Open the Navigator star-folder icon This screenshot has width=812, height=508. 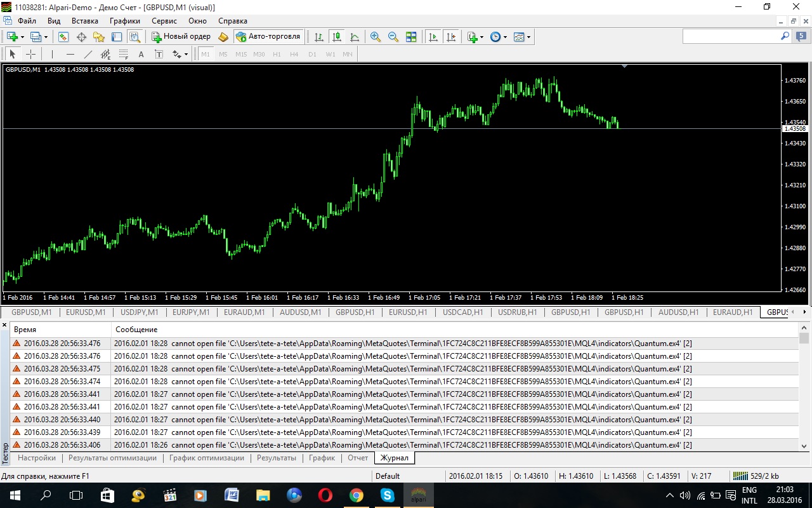click(x=99, y=37)
